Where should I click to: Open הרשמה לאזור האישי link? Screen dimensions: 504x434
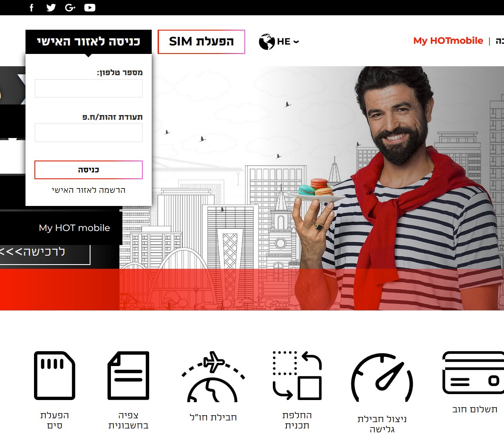click(88, 190)
